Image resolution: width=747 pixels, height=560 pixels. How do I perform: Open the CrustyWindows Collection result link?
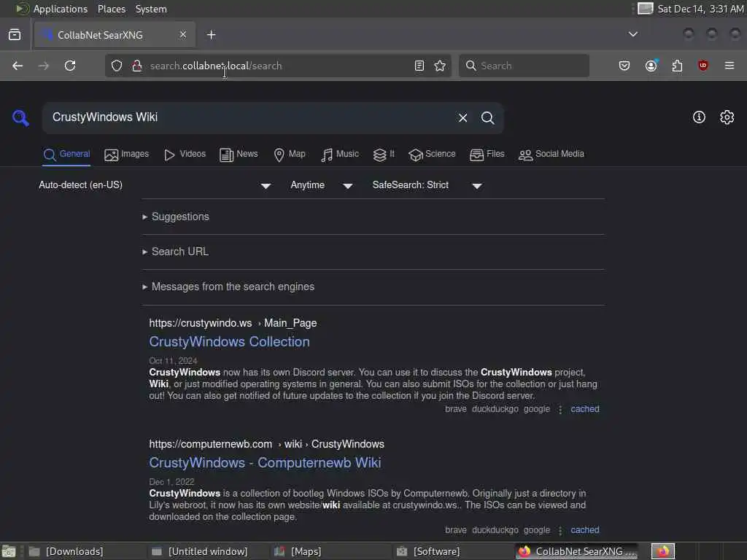[x=229, y=342]
